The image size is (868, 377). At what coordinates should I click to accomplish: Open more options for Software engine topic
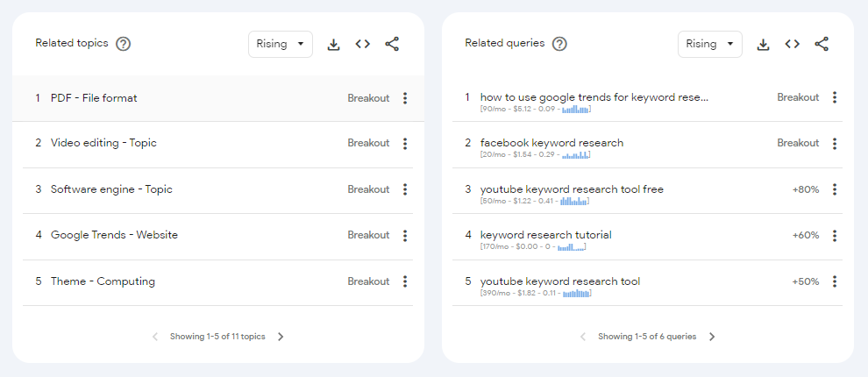[x=405, y=189]
